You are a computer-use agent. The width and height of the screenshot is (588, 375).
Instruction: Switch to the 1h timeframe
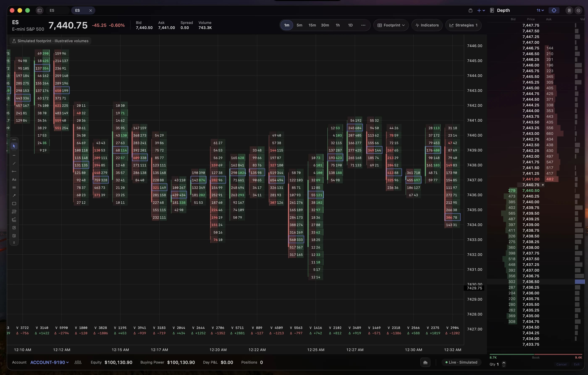tap(337, 25)
